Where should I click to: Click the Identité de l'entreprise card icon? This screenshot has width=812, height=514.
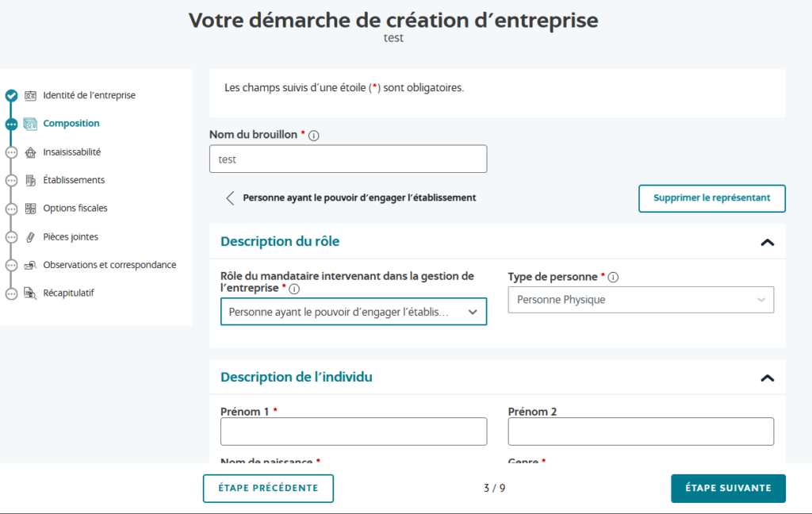31,95
